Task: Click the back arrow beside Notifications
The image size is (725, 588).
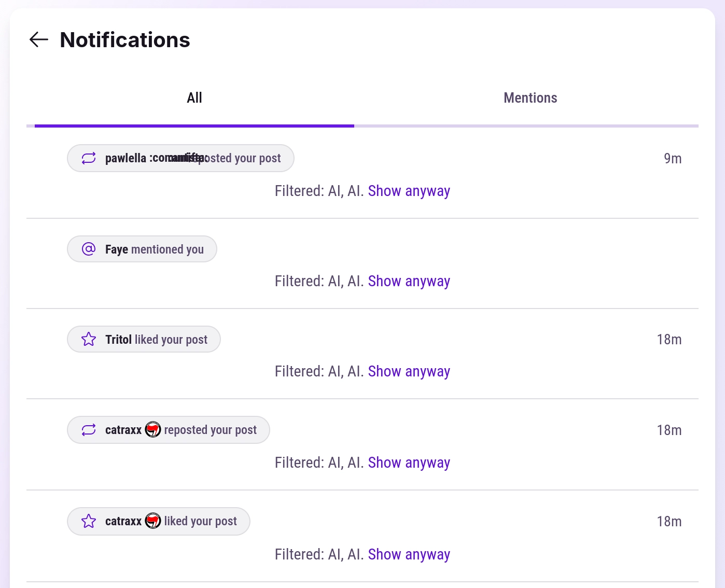Action: click(x=38, y=39)
